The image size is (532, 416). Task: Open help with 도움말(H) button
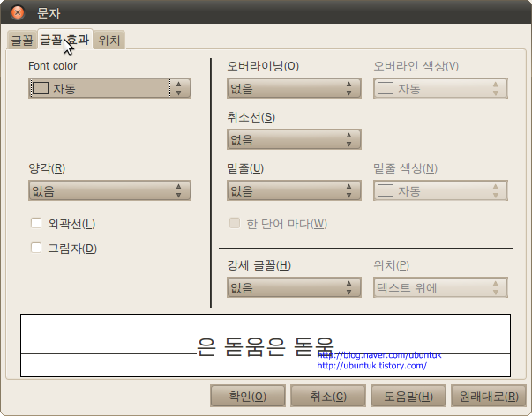tap(408, 396)
